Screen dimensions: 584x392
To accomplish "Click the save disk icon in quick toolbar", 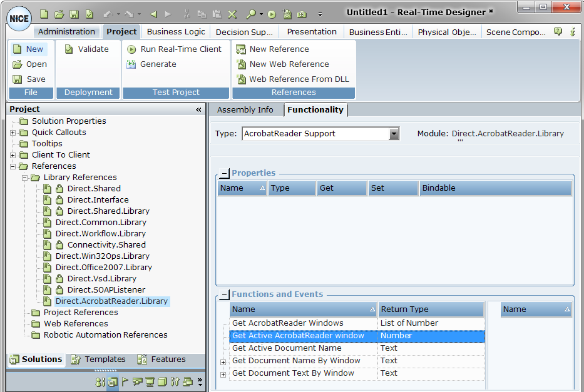I will pyautogui.click(x=74, y=14).
